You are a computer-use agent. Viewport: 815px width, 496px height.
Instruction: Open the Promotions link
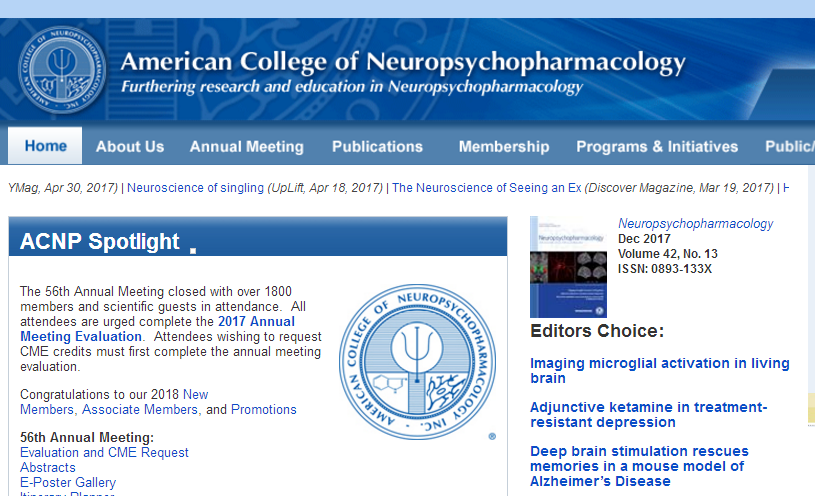tap(264, 410)
